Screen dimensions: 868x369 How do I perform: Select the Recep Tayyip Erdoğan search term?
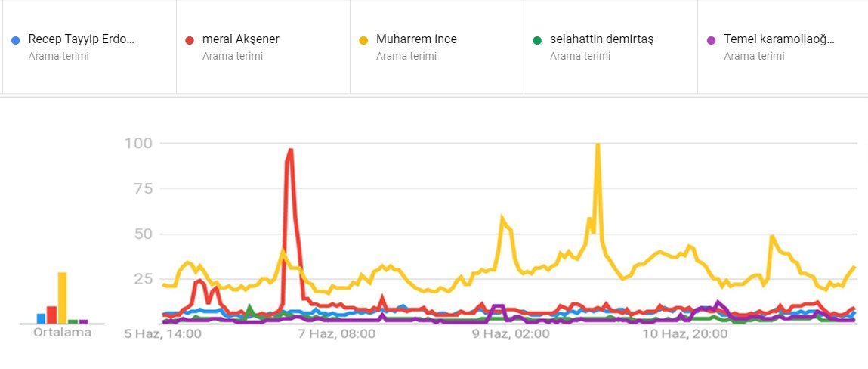tap(81, 39)
